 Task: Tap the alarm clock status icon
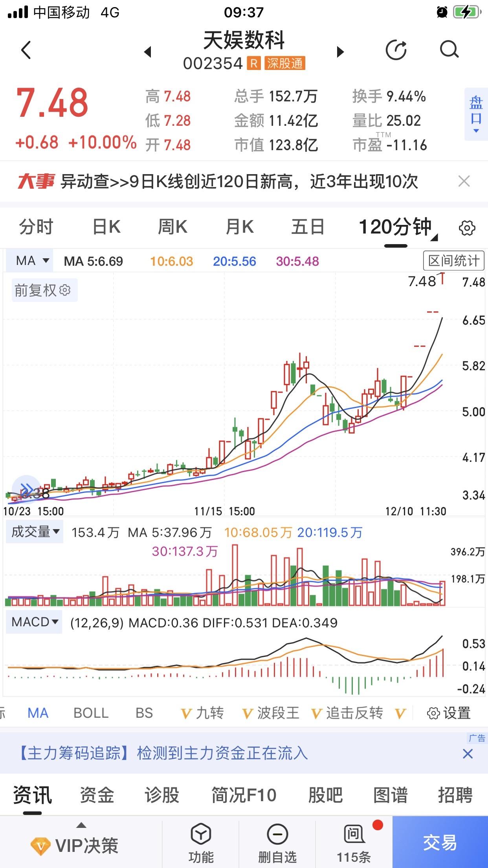pyautogui.click(x=442, y=12)
